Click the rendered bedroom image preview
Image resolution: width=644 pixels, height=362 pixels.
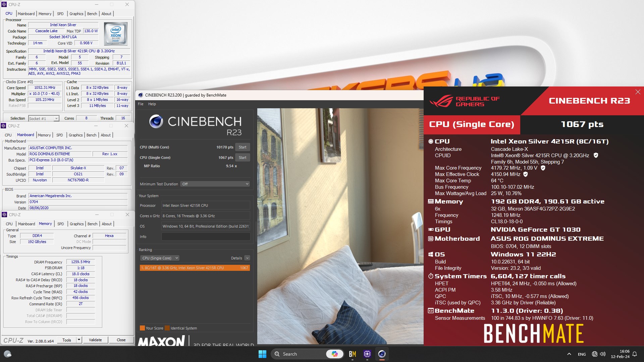pyautogui.click(x=340, y=226)
